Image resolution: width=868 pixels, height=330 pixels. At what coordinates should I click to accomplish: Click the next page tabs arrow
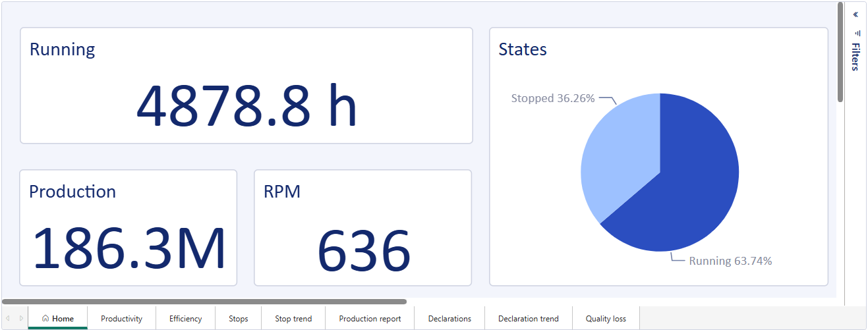tap(21, 318)
